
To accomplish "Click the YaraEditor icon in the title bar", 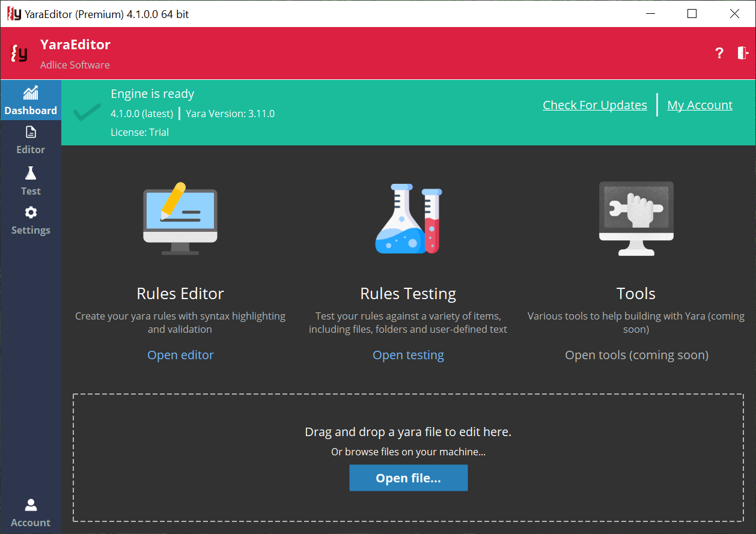I will [14, 13].
